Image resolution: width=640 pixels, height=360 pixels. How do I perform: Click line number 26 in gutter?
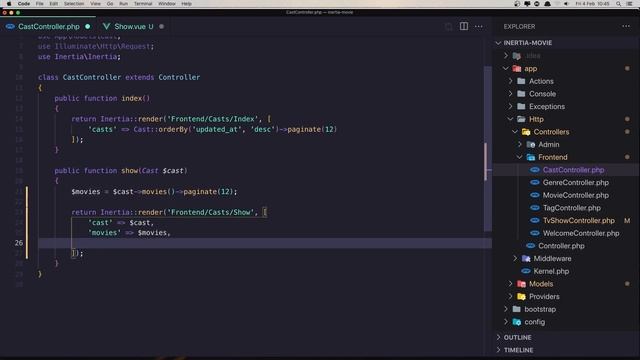[19, 243]
